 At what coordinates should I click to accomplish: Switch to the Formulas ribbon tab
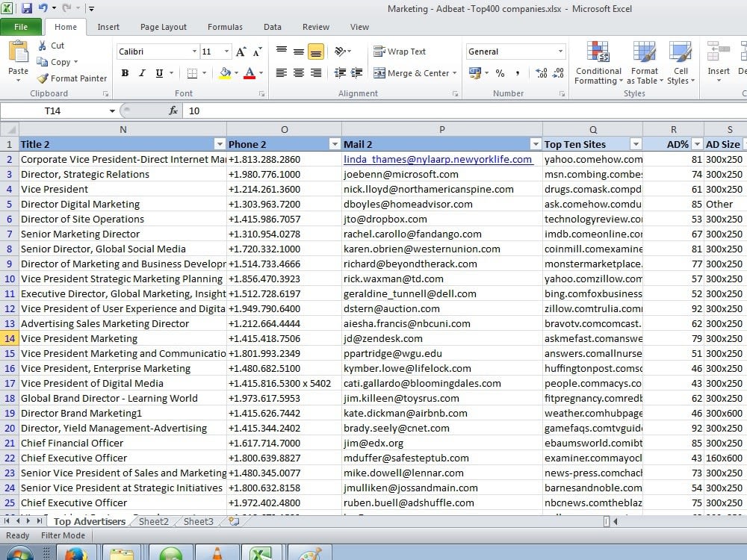(225, 26)
